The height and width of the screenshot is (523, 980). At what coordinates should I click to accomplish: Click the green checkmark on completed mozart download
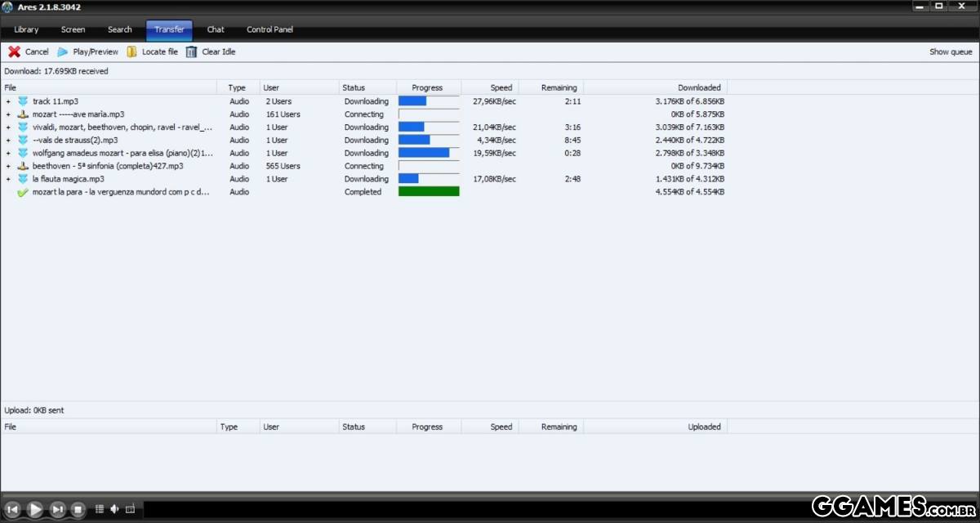click(23, 192)
